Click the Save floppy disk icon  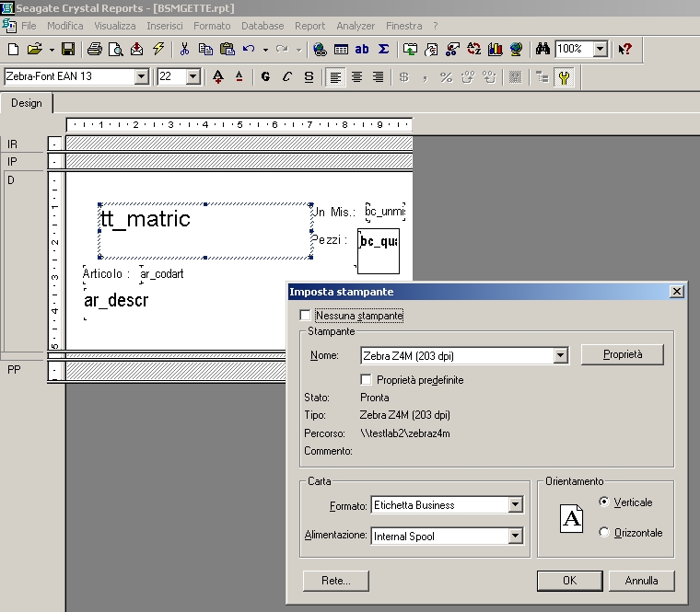point(68,49)
